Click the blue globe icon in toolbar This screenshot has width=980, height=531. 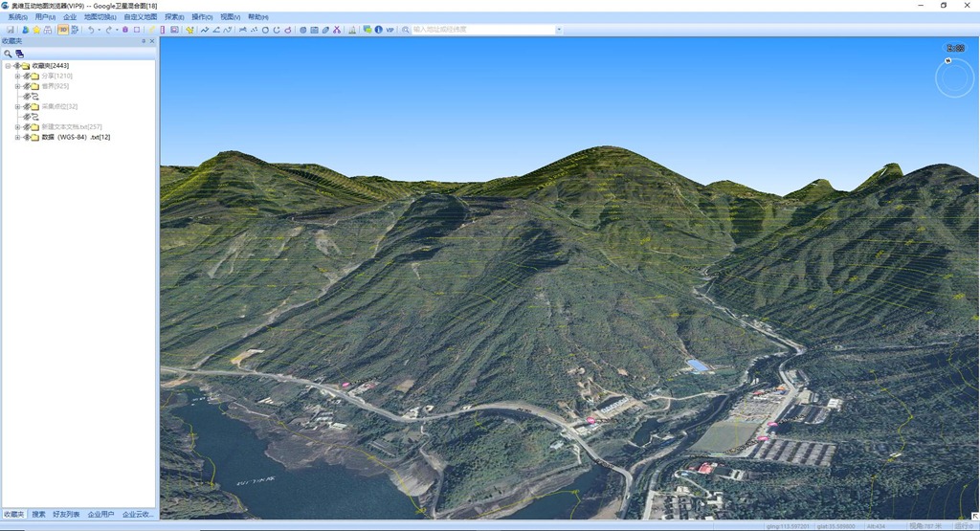[303, 30]
